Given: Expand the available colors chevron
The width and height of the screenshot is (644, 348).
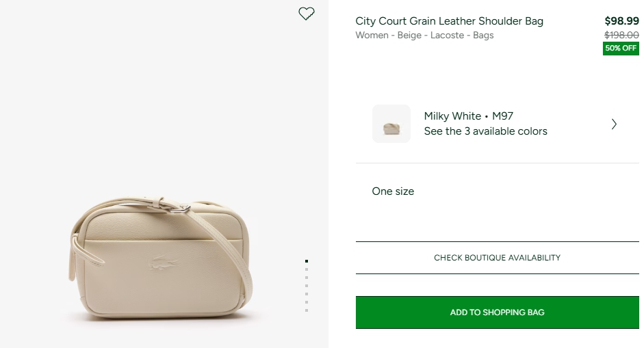Looking at the screenshot, I should tap(614, 124).
